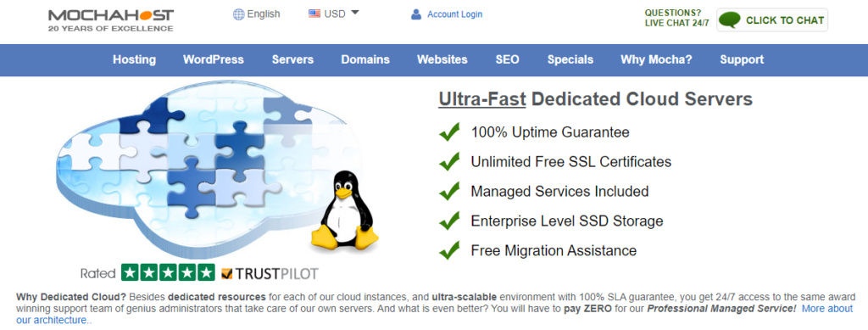Click the US flag currency icon
This screenshot has width=868, height=330.
(314, 14)
